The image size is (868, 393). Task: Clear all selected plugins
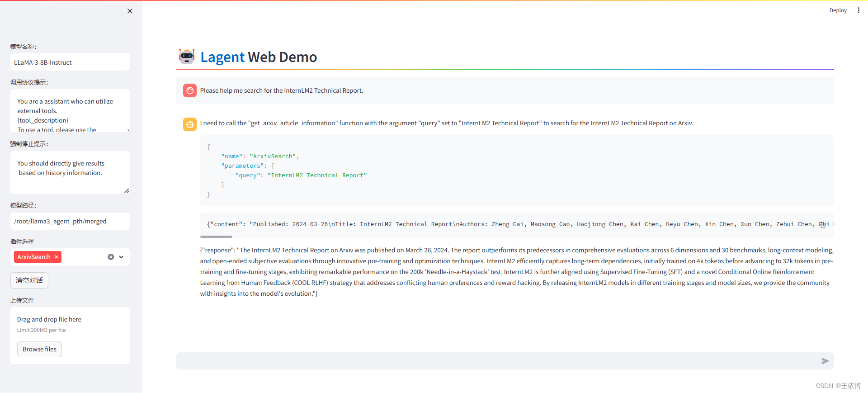pos(111,257)
